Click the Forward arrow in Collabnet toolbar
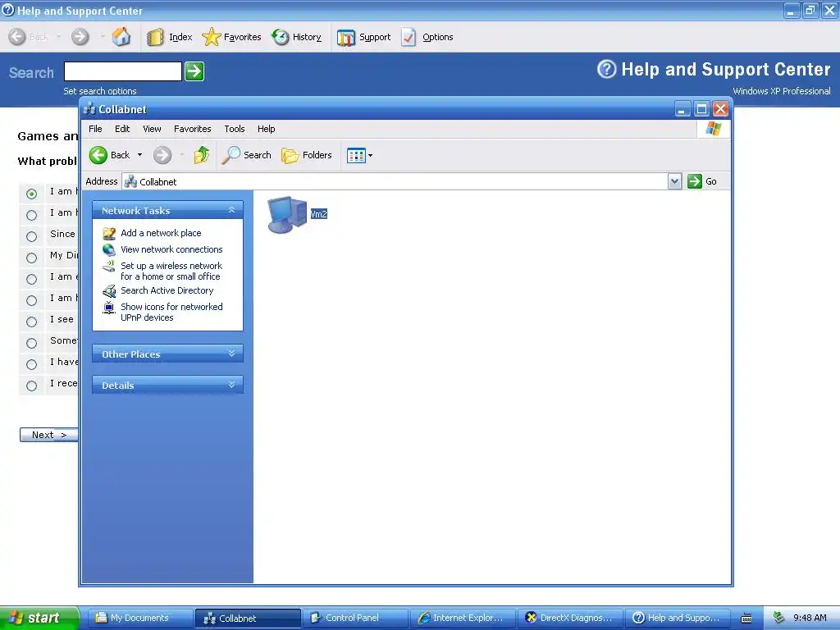 tap(162, 155)
